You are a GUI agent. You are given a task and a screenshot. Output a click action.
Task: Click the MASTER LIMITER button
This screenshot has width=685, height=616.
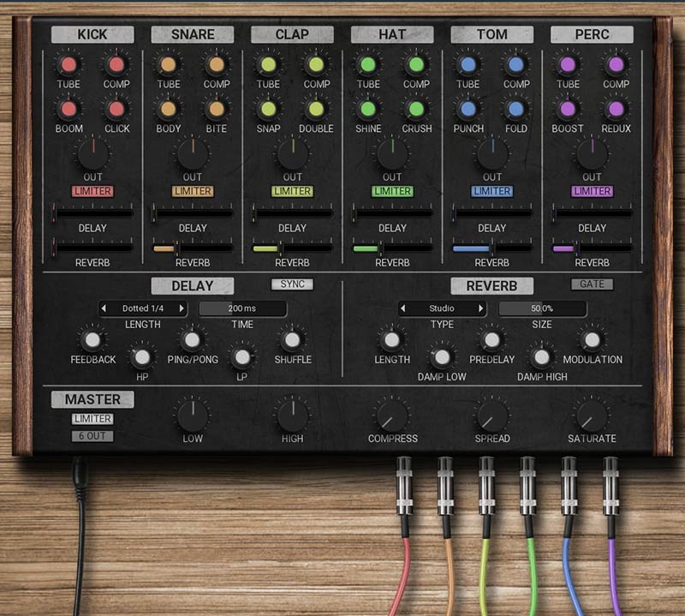[x=92, y=418]
